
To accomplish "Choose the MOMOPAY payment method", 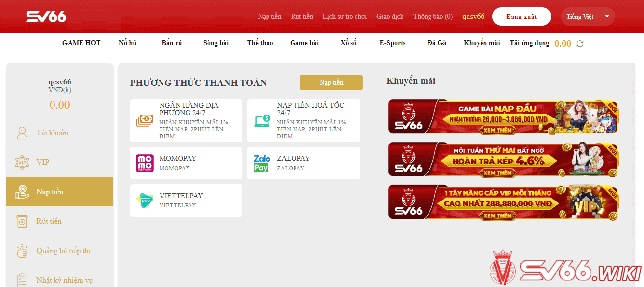I will point(186,163).
